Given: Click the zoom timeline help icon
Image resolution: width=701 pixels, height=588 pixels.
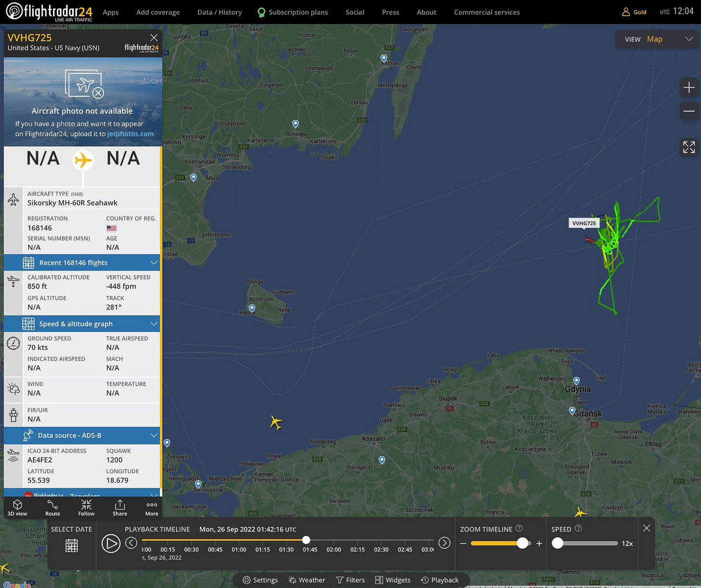Looking at the screenshot, I should [519, 528].
